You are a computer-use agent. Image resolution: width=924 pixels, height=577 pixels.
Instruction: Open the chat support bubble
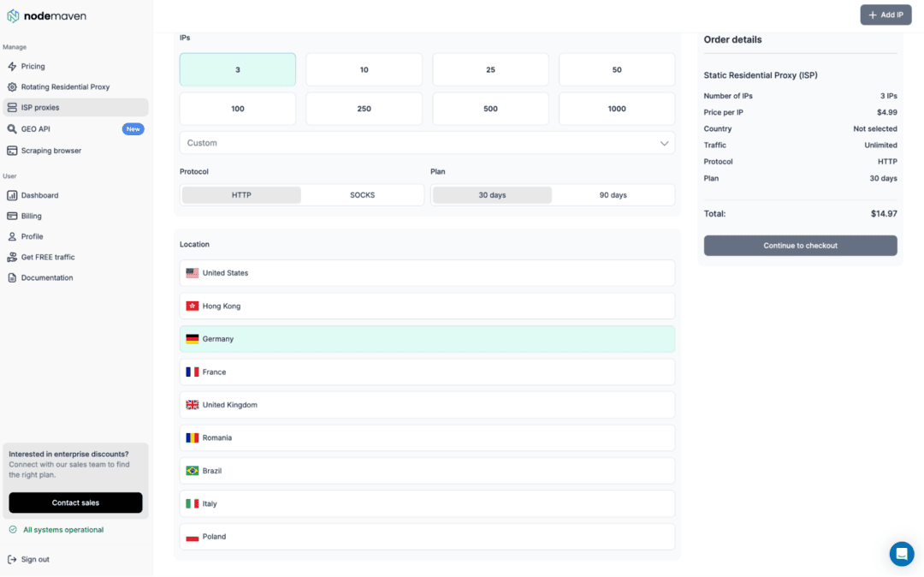tap(902, 554)
